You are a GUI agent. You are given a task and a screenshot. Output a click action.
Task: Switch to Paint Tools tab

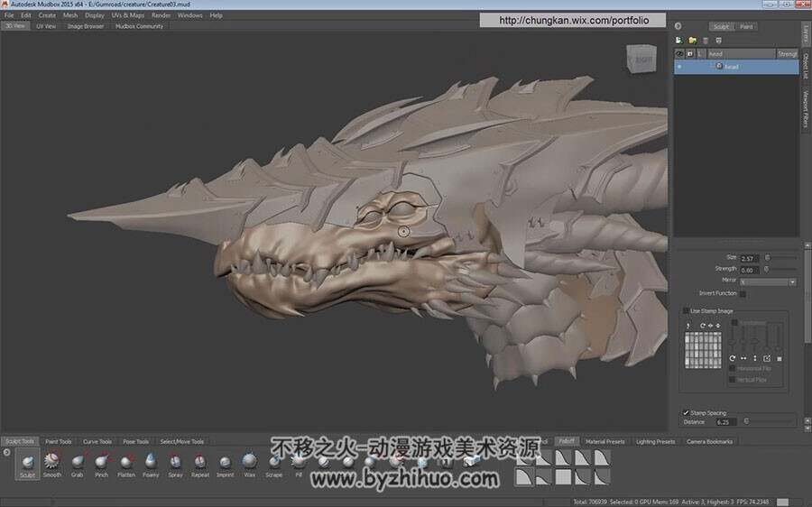click(x=58, y=442)
